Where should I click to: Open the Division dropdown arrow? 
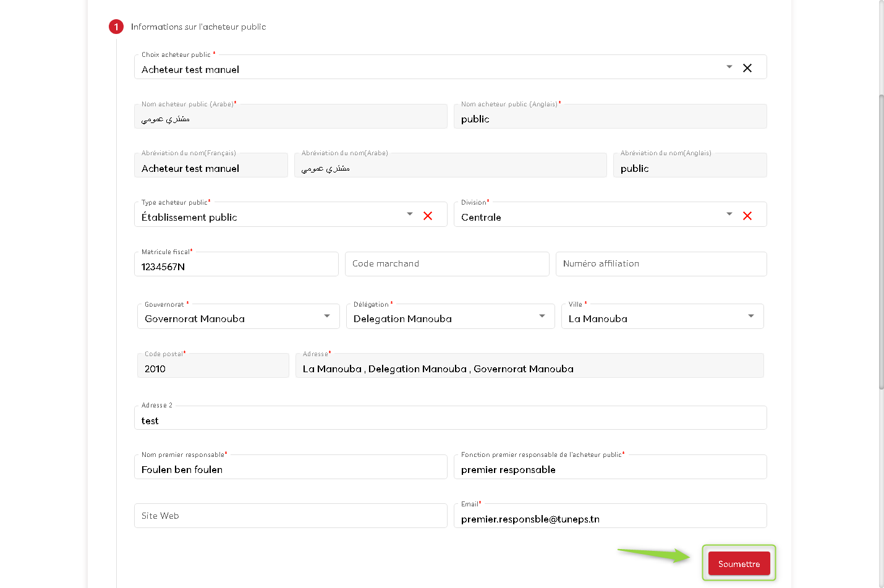coord(729,214)
